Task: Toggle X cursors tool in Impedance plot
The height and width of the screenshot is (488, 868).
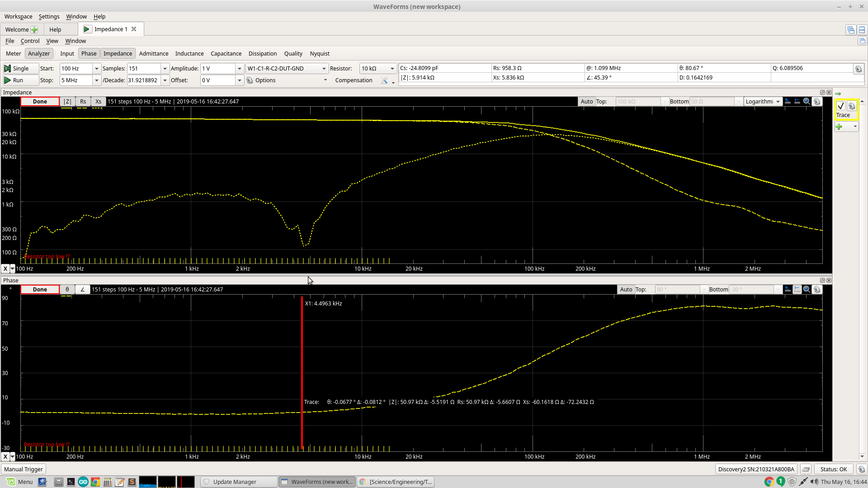Action: (x=797, y=101)
